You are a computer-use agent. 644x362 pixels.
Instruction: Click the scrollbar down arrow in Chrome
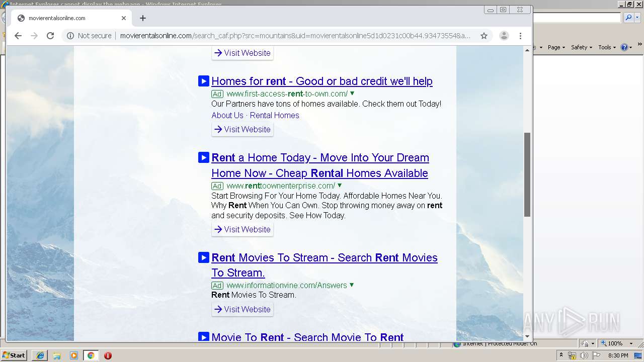[527, 336]
